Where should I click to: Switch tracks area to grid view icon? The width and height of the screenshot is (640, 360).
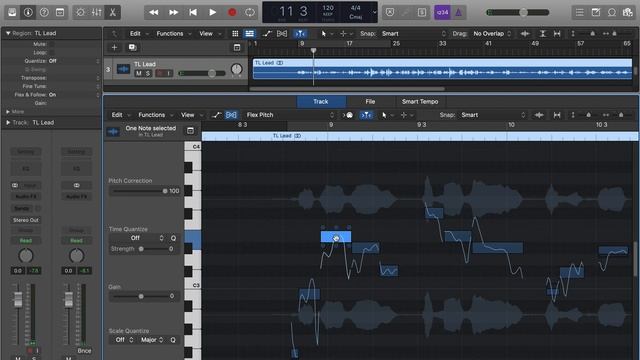coord(235,33)
